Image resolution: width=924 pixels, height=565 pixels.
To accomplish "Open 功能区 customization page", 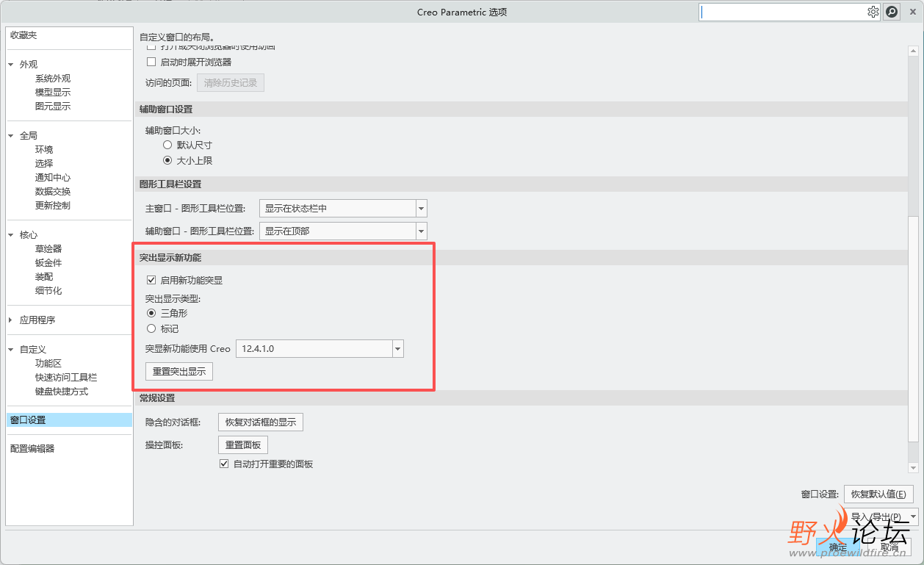I will click(48, 364).
